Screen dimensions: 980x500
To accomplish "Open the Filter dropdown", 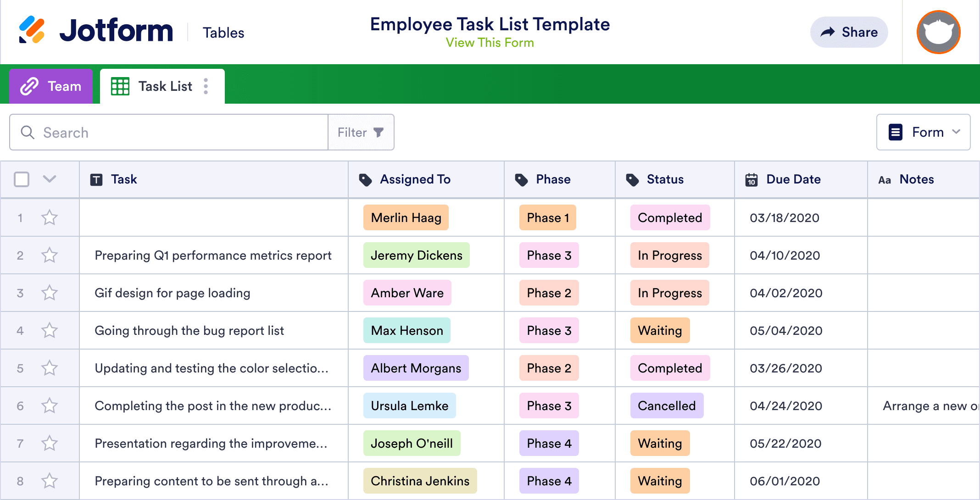I will point(361,133).
